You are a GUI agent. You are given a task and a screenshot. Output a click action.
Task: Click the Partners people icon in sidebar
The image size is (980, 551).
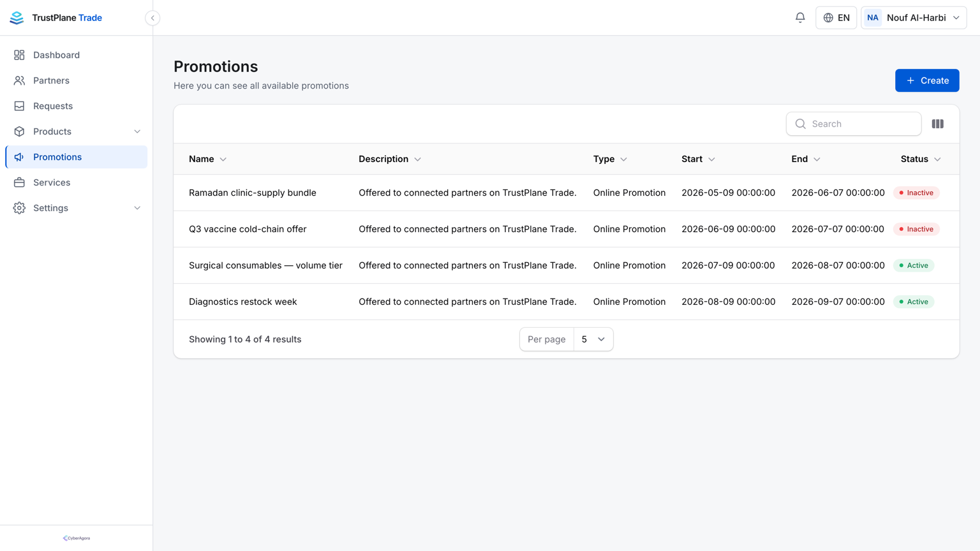tap(19, 80)
